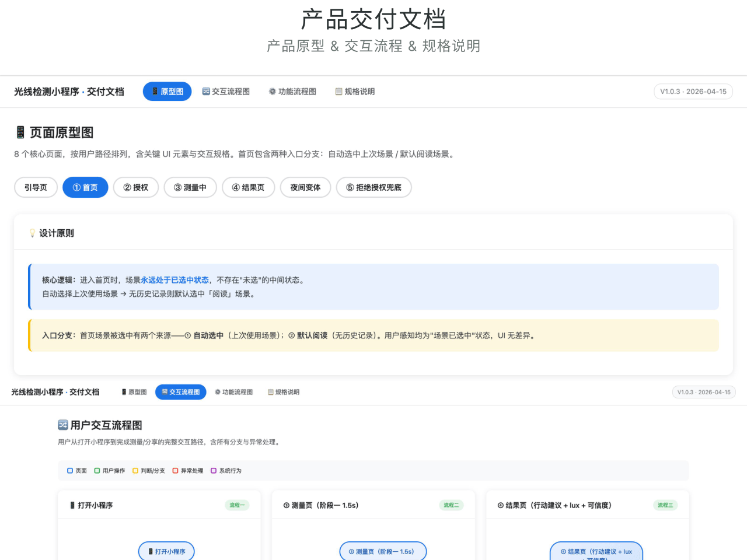This screenshot has width=747, height=560.
Task: Click the 流程三 badge on 结果页 card
Action: tap(665, 505)
